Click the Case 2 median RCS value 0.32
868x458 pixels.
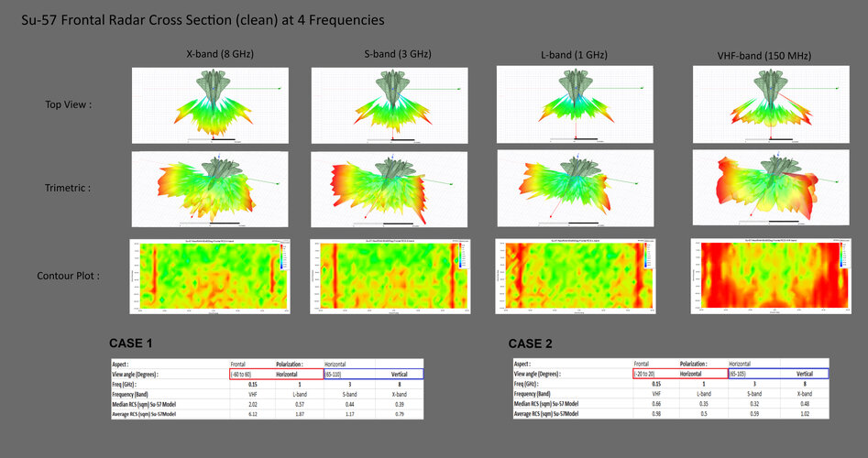[x=754, y=404]
